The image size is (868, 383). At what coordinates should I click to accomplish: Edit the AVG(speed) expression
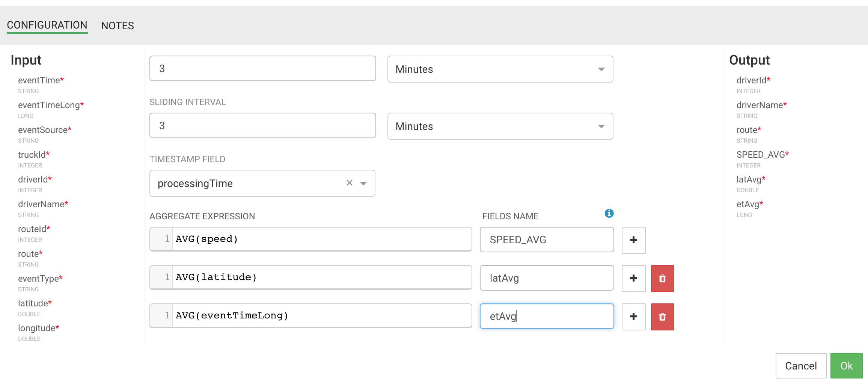[x=310, y=239]
